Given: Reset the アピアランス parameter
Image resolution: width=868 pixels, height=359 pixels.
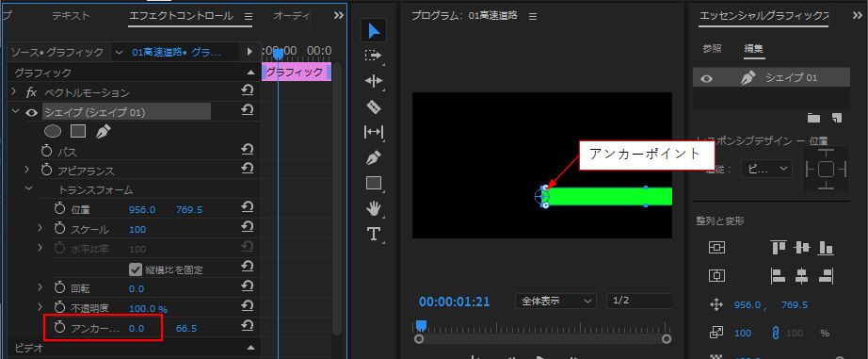Looking at the screenshot, I should [248, 169].
